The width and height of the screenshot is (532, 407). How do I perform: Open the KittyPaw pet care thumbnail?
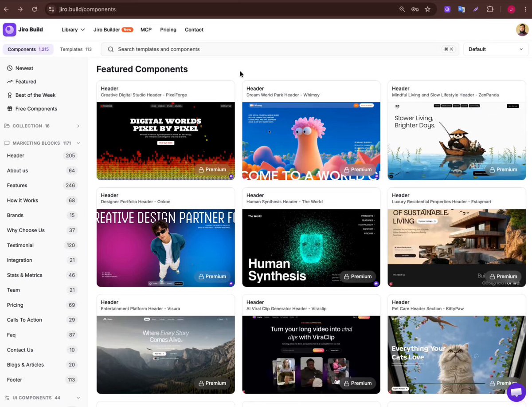tap(457, 355)
